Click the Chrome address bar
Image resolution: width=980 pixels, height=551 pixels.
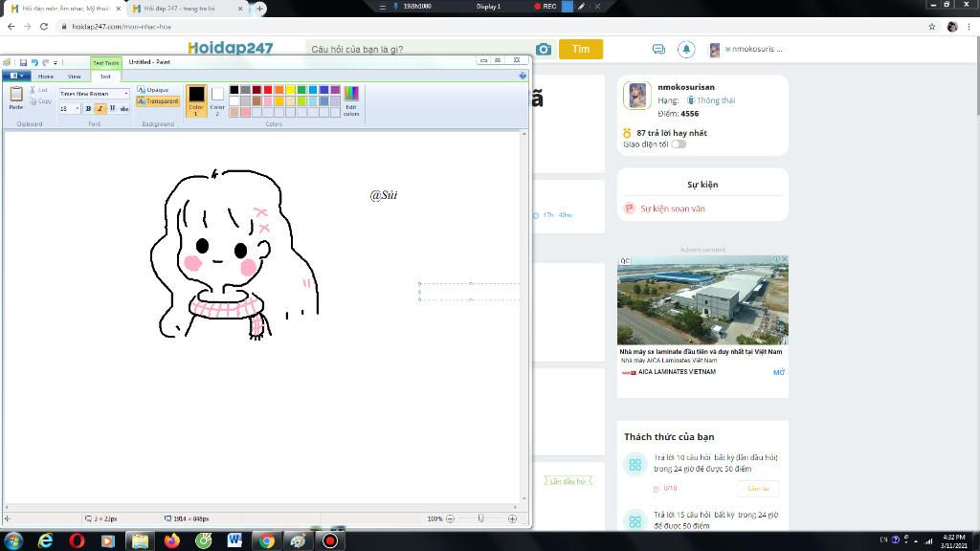(x=487, y=27)
